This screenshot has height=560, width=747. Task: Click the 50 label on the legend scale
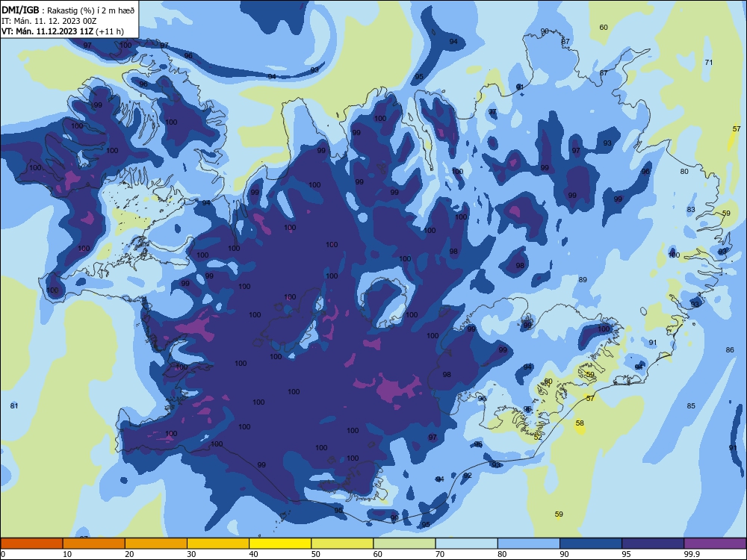315,554
